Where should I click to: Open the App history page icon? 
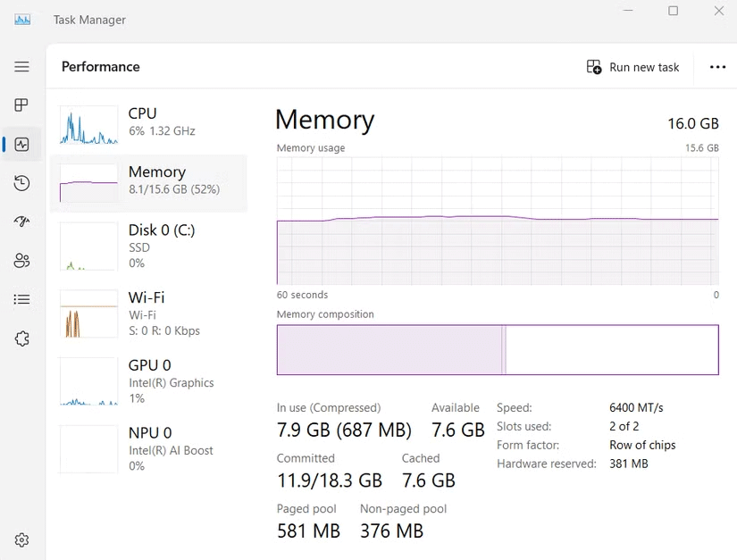point(22,183)
